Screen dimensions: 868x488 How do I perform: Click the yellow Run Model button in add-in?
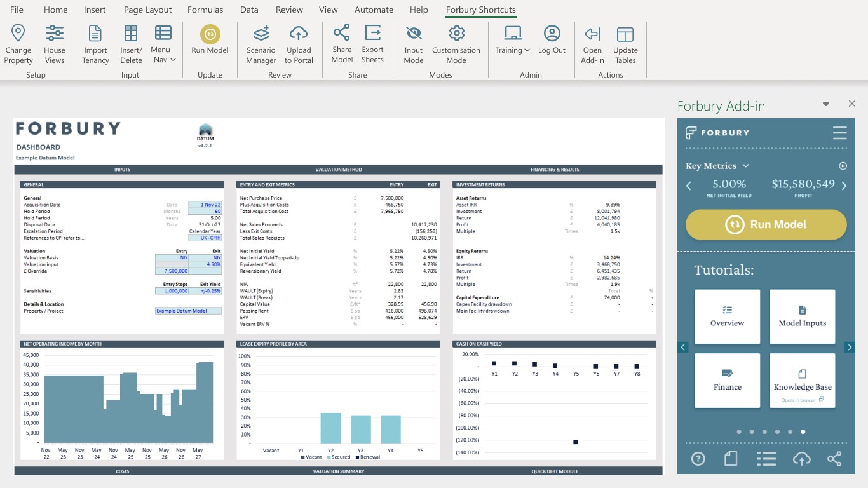[x=766, y=224]
